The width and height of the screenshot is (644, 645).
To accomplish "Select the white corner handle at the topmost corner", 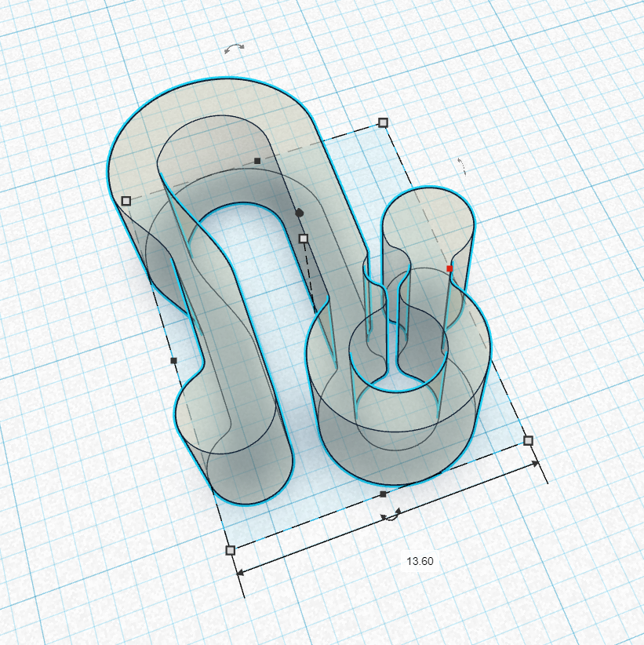I will 383,122.
